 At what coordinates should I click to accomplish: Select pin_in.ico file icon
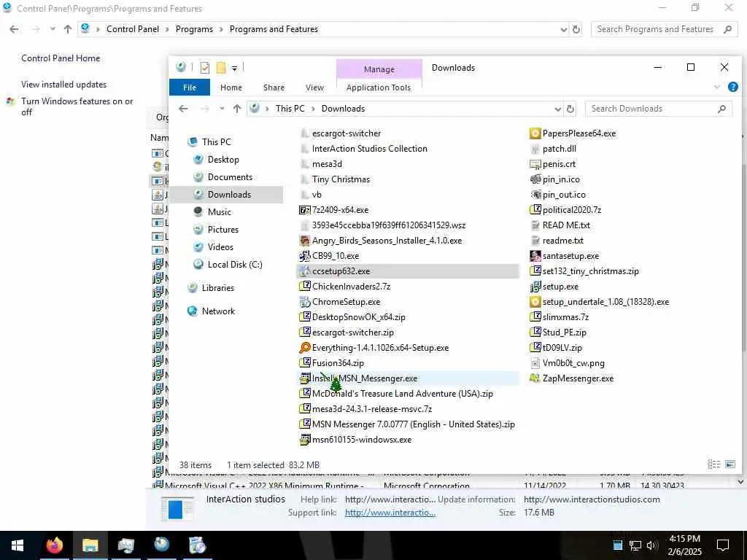[535, 179]
